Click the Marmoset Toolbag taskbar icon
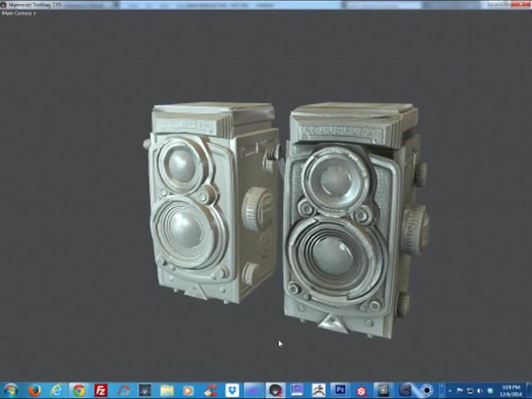The height and width of the screenshot is (399, 532). click(x=275, y=390)
